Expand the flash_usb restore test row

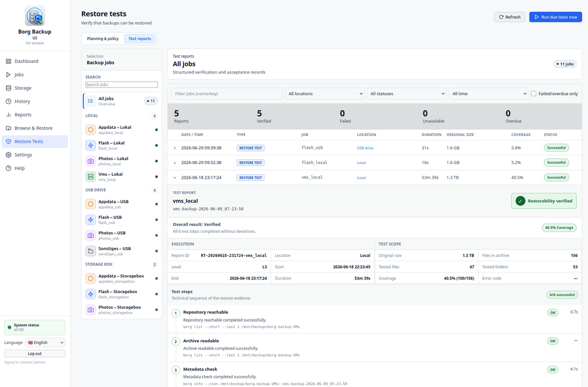pos(175,148)
